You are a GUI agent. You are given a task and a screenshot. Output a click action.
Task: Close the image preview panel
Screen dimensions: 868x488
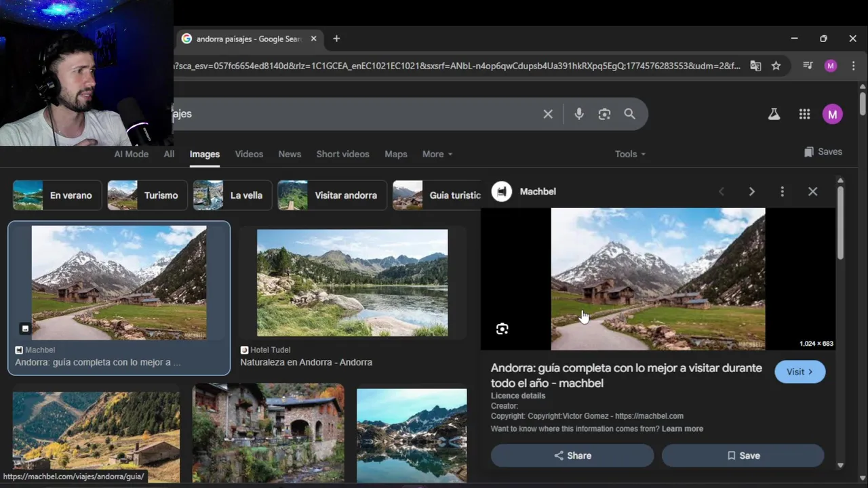812,192
